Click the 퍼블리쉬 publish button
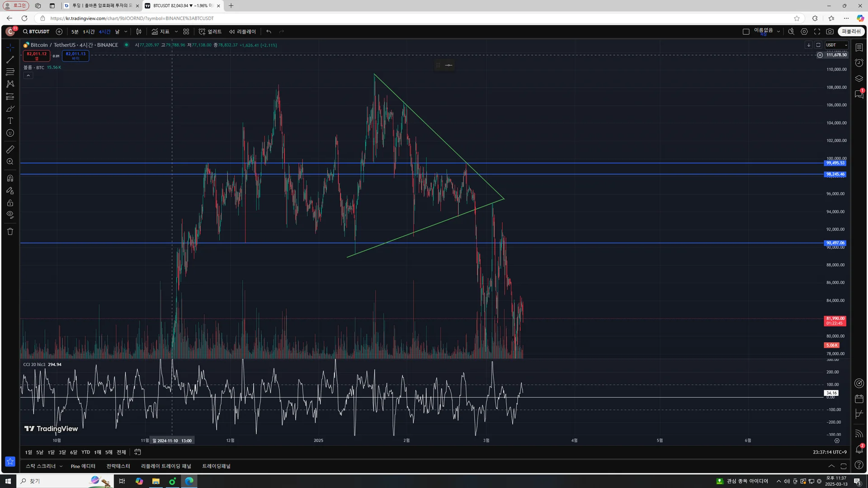This screenshot has height=488, width=868. [851, 32]
